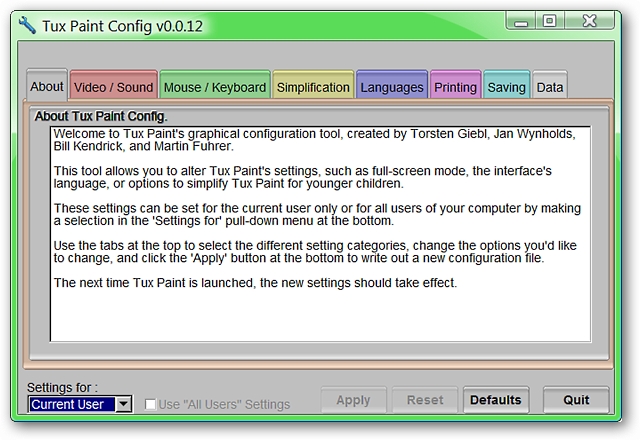Click the "Tux Paint Config v0.0.12" title text
This screenshot has height=440, width=640.
click(122, 26)
